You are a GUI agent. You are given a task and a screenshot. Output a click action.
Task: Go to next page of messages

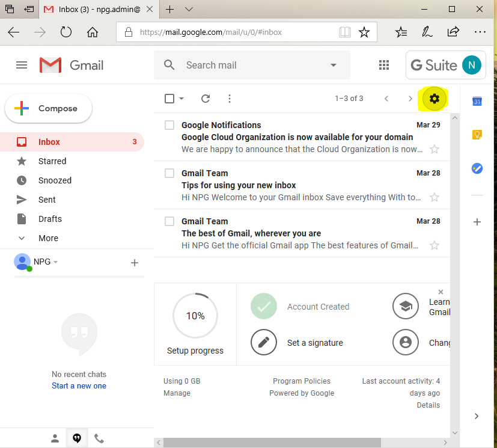410,99
